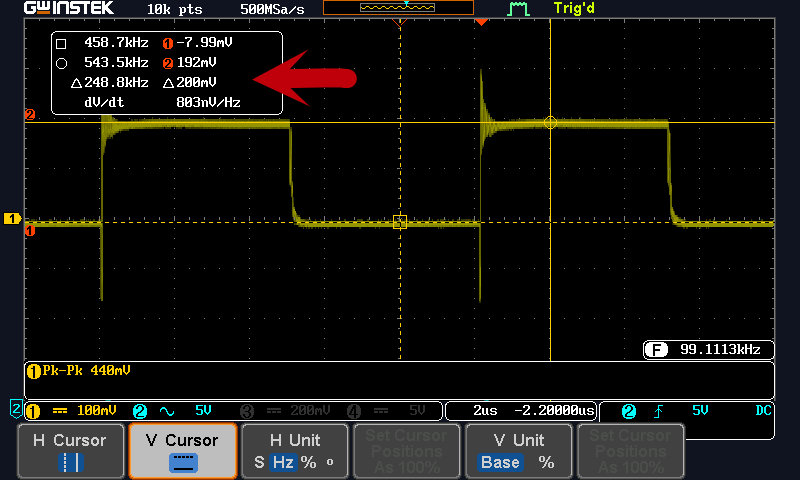This screenshot has width=800, height=480.
Task: Click channel 1 DC coupling icon
Action: 60,411
